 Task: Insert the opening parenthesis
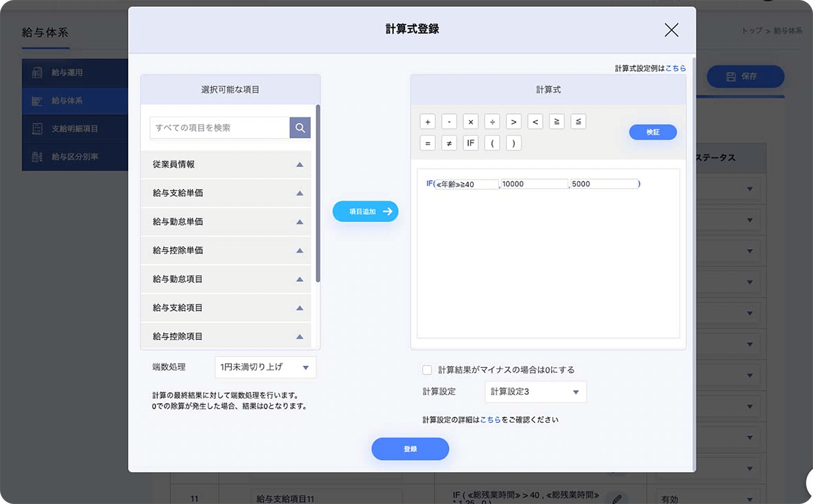[493, 143]
